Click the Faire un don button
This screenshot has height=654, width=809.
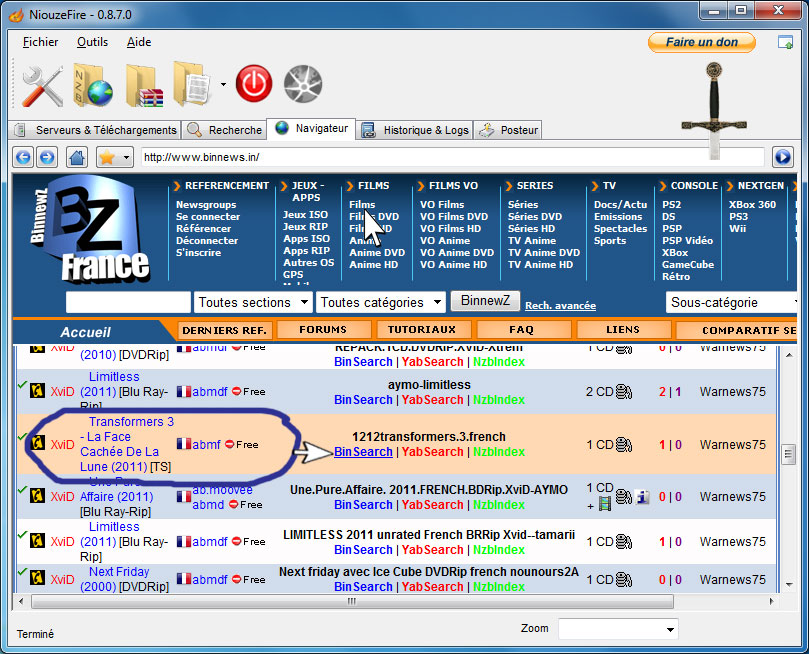(x=702, y=42)
